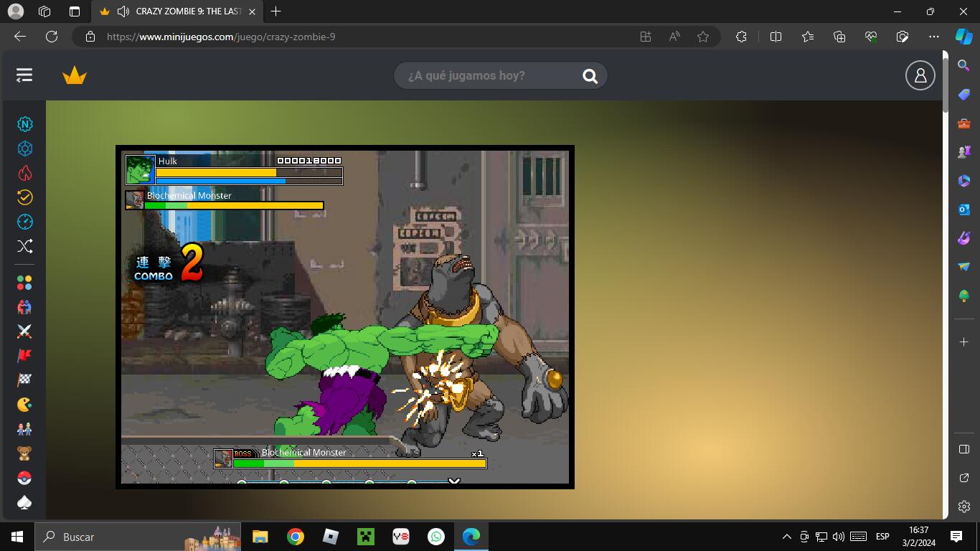
Task: Click the teddy bear category icon
Action: [25, 453]
